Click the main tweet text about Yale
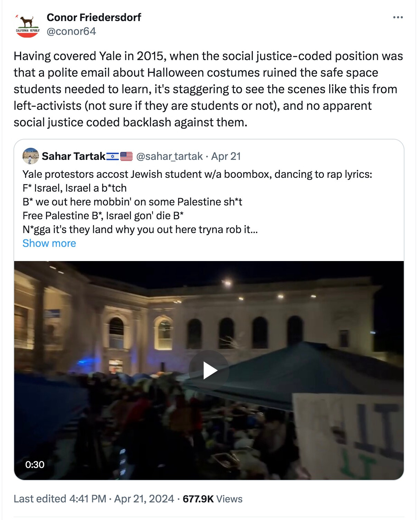Viewport: 420px width, 520px height. tap(208, 89)
